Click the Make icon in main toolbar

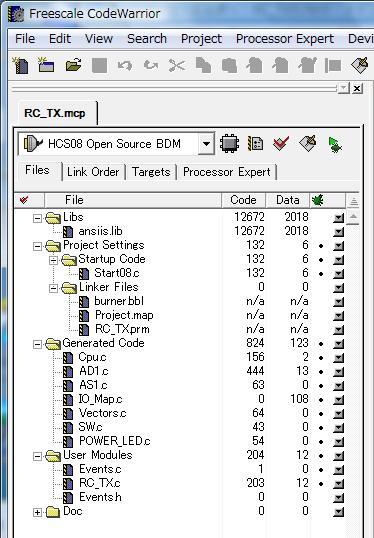click(x=360, y=65)
